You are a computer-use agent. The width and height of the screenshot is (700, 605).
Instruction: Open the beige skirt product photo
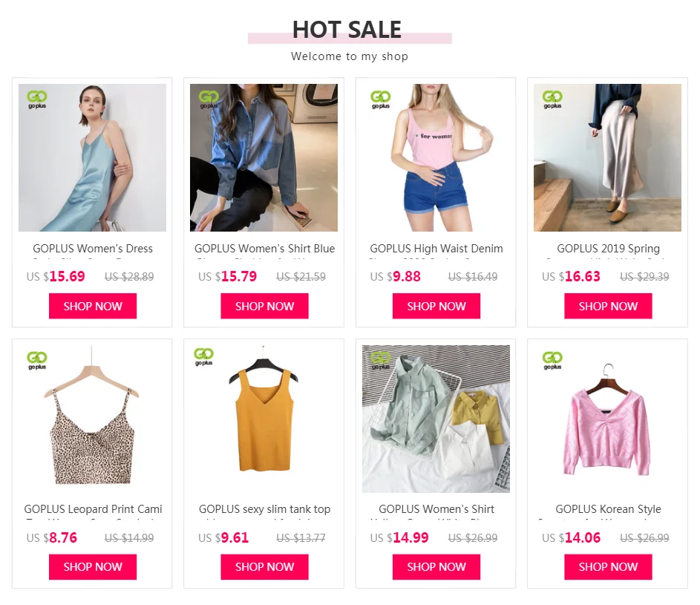pyautogui.click(x=608, y=157)
